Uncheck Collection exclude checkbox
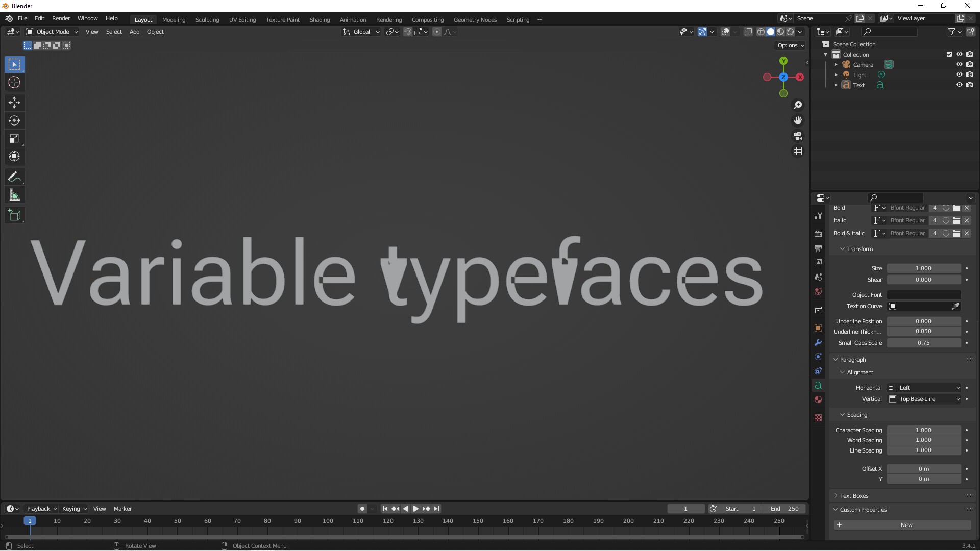Viewport: 980px width, 551px height. coord(949,54)
